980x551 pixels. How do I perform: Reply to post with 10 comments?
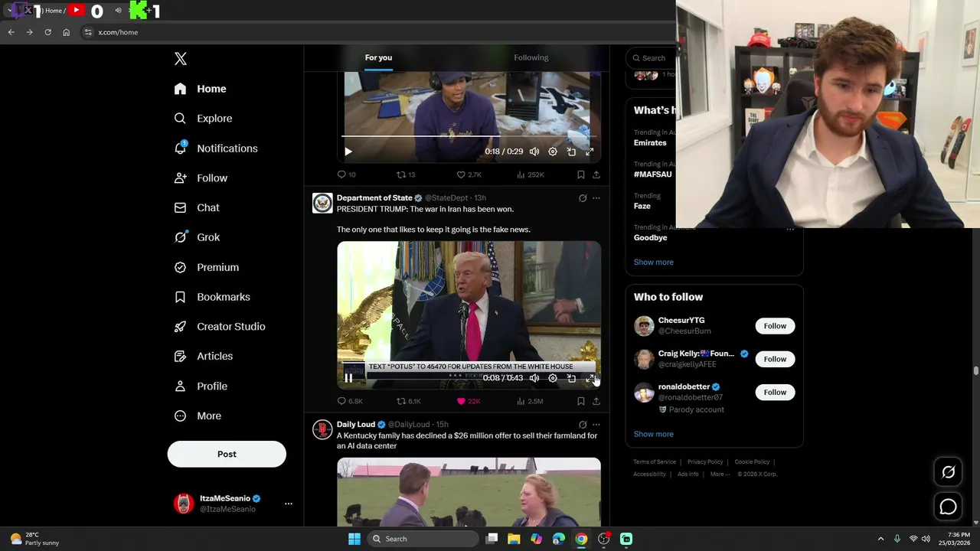tap(346, 174)
